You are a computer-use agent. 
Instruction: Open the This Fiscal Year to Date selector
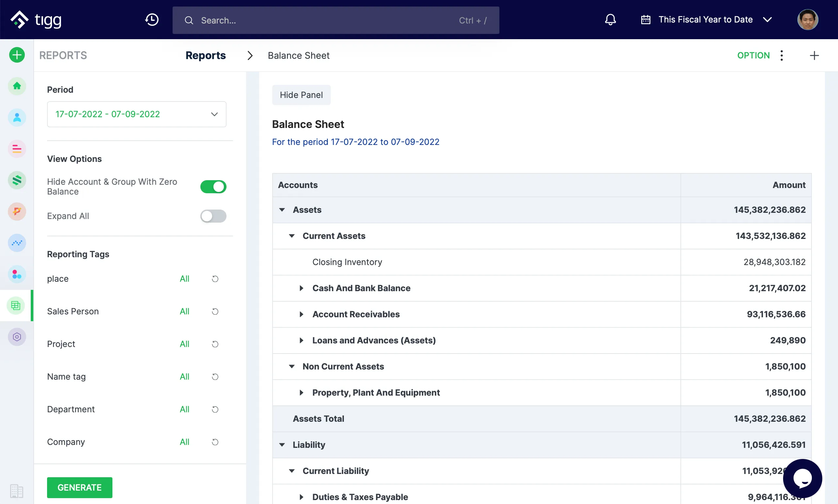[706, 19]
